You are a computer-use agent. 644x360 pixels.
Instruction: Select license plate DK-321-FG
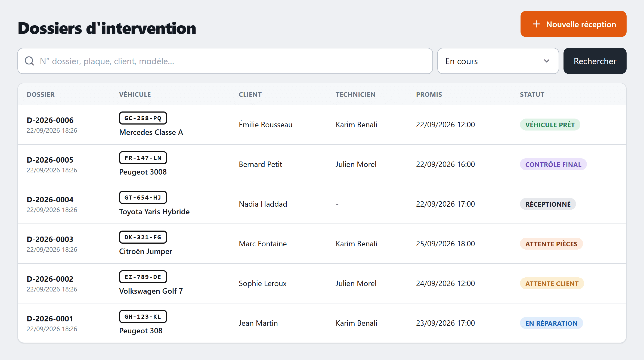coord(143,237)
